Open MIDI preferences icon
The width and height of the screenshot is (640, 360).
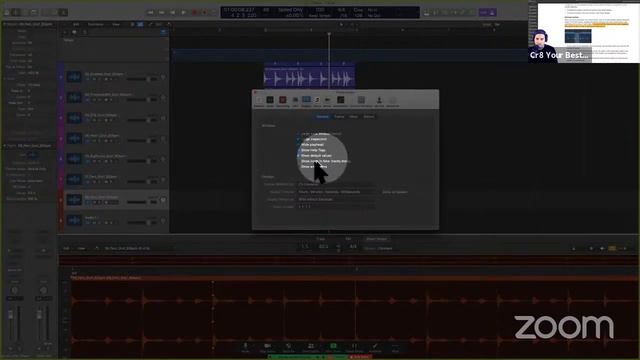(295, 101)
